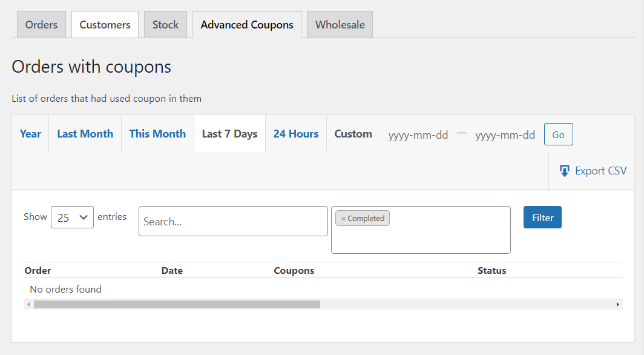Focus the Search input field
This screenshot has height=355, width=644.
[x=233, y=221]
